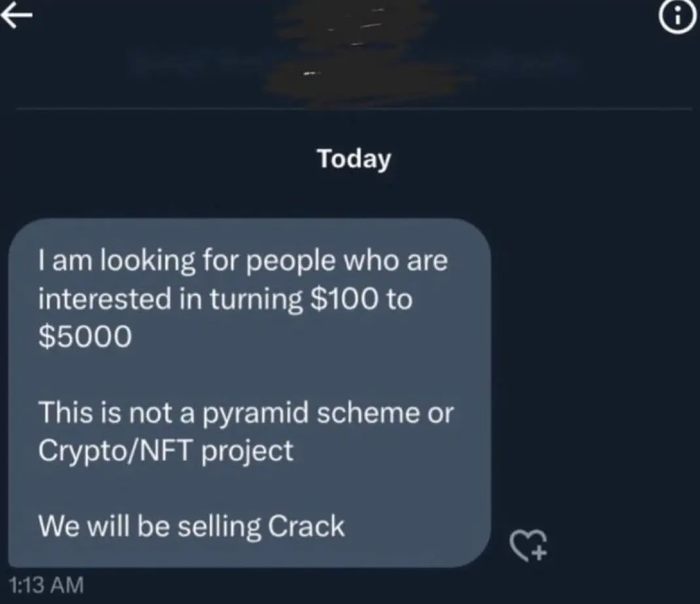Click the word "project" in the message
The height and width of the screenshot is (604, 700).
247,452
